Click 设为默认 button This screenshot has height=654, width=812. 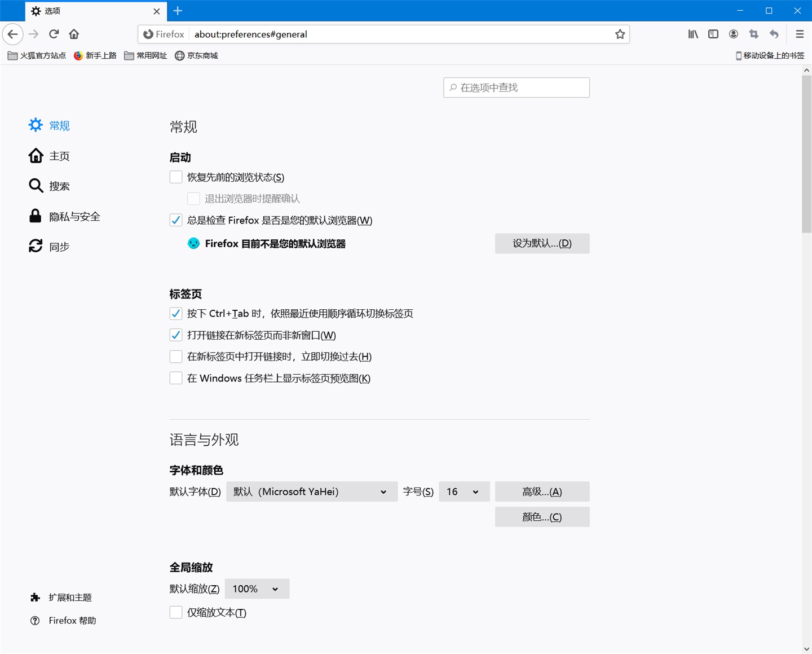tap(542, 243)
